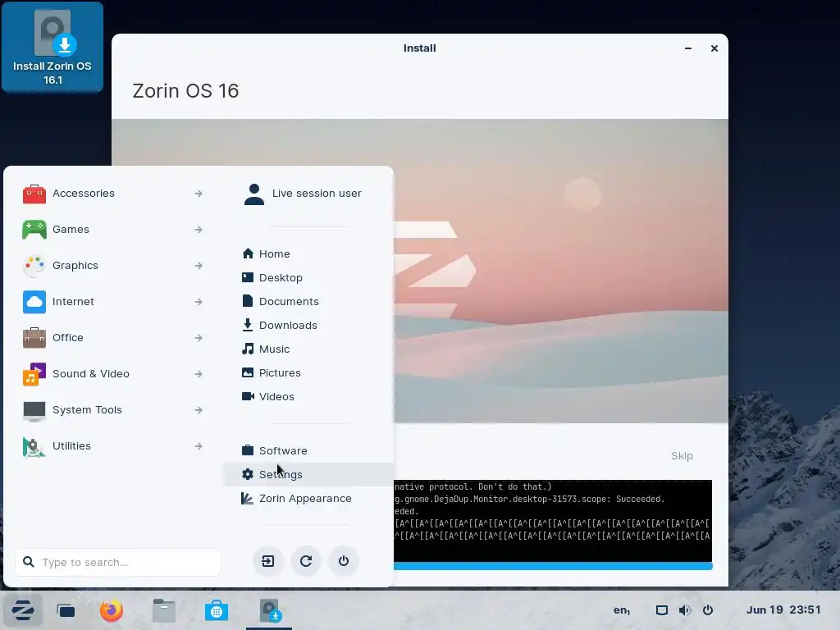
Task: Select the Internet cloud icon
Action: (34, 302)
